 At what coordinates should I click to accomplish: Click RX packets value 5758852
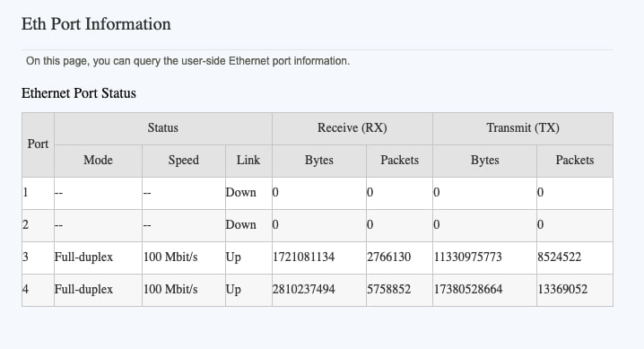tap(389, 290)
